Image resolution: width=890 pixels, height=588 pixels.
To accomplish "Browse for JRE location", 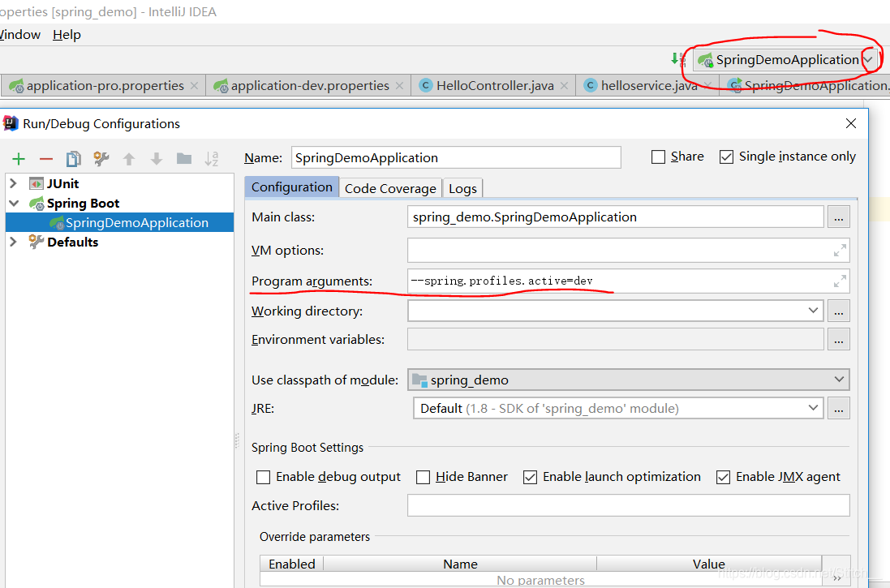I will pos(838,408).
